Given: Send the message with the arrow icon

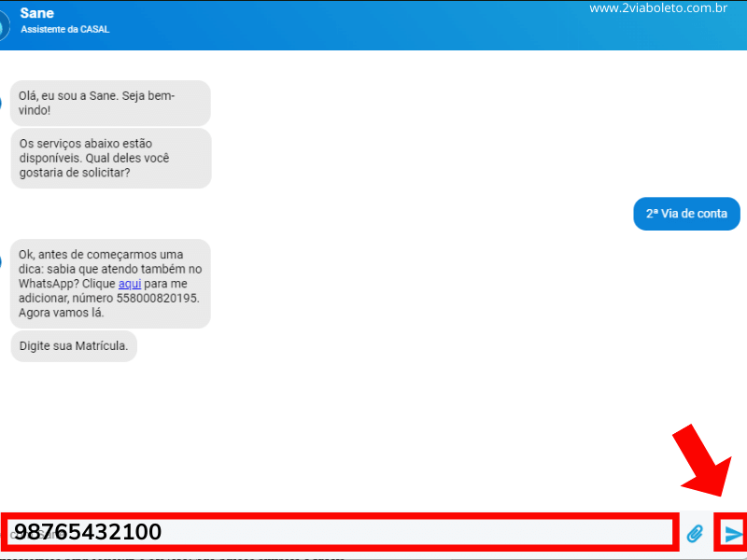Looking at the screenshot, I should (x=733, y=533).
